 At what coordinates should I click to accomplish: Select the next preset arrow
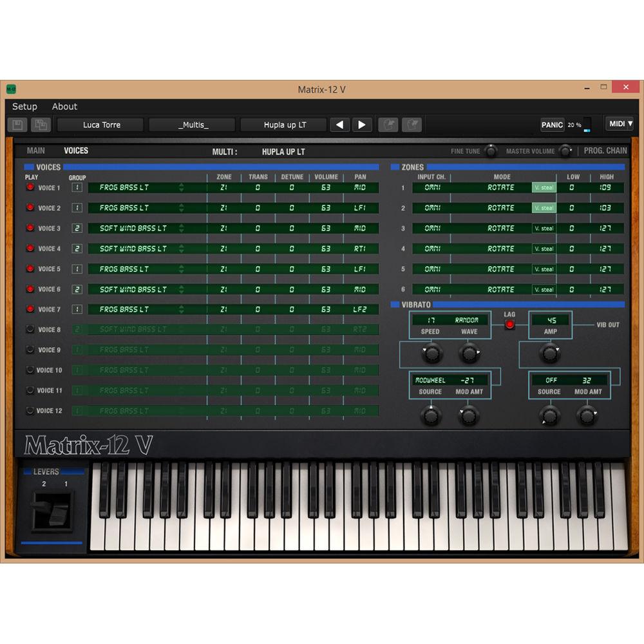pos(362,124)
